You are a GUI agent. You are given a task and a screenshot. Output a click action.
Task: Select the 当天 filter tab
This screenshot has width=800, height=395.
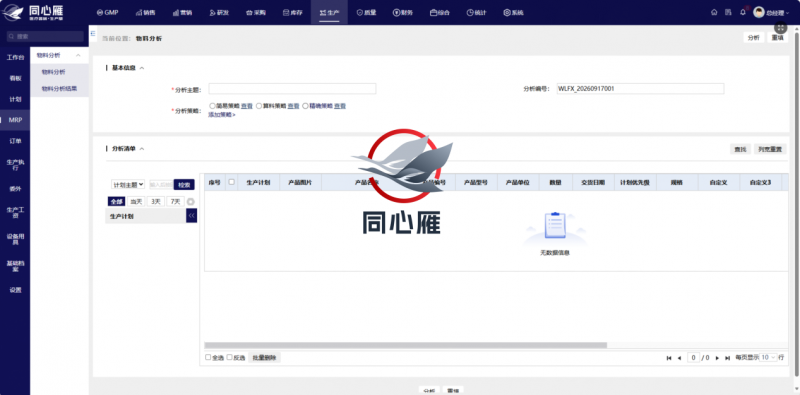coord(136,202)
